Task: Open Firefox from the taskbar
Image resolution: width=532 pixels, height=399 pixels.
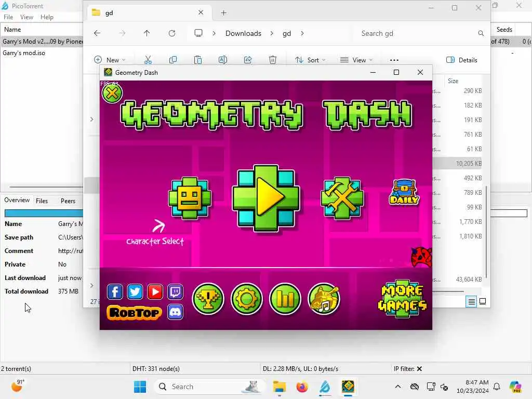Action: point(302,387)
